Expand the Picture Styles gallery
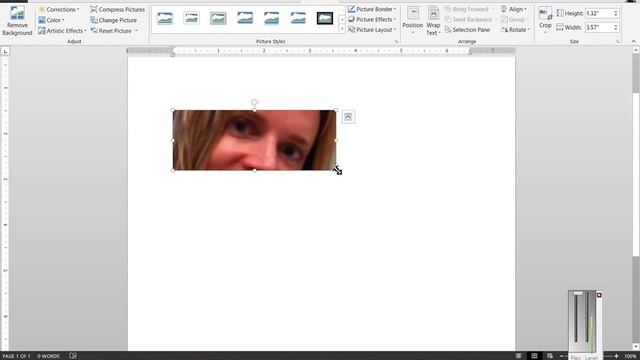The width and height of the screenshot is (640, 360). (342, 29)
